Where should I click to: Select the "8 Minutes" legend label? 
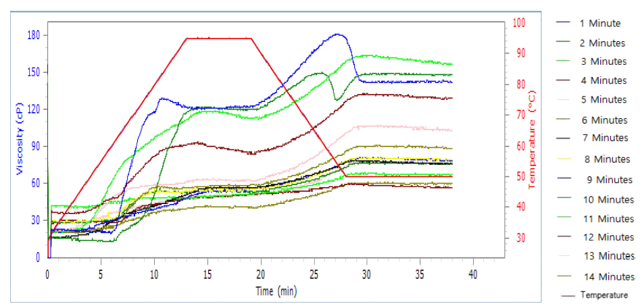pyautogui.click(x=608, y=159)
